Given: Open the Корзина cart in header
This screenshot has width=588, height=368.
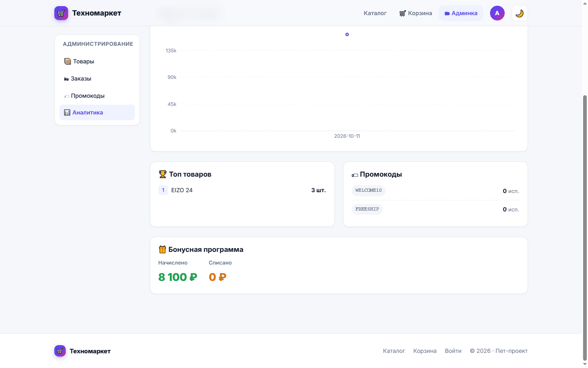Looking at the screenshot, I should click(416, 13).
